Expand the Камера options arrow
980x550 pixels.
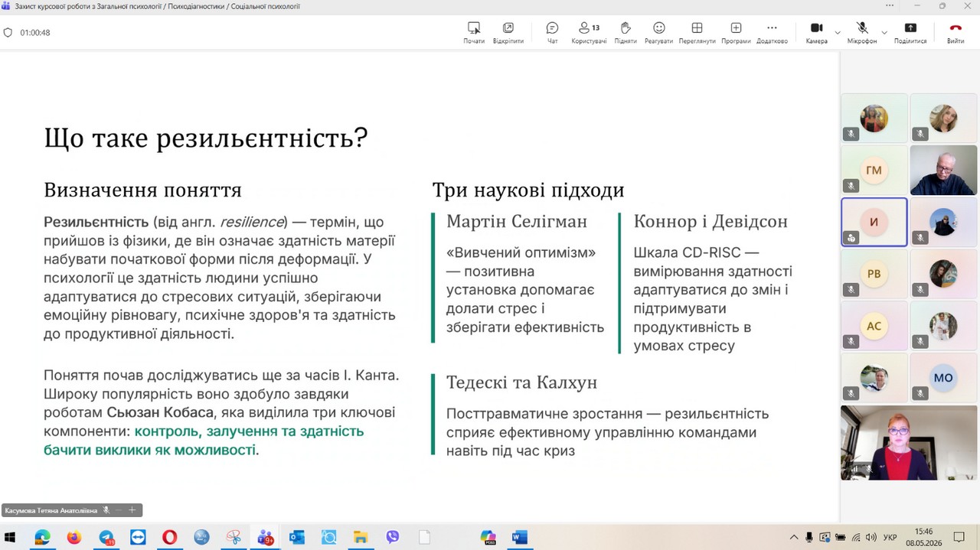point(837,32)
